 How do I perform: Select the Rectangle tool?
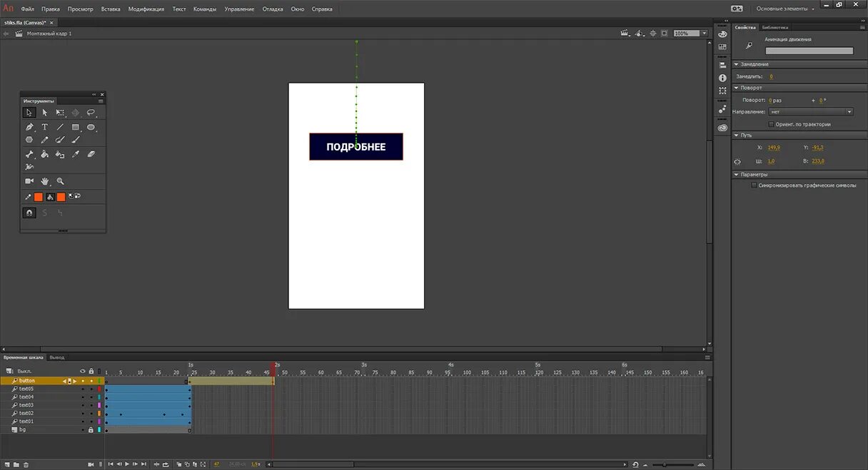click(x=76, y=127)
